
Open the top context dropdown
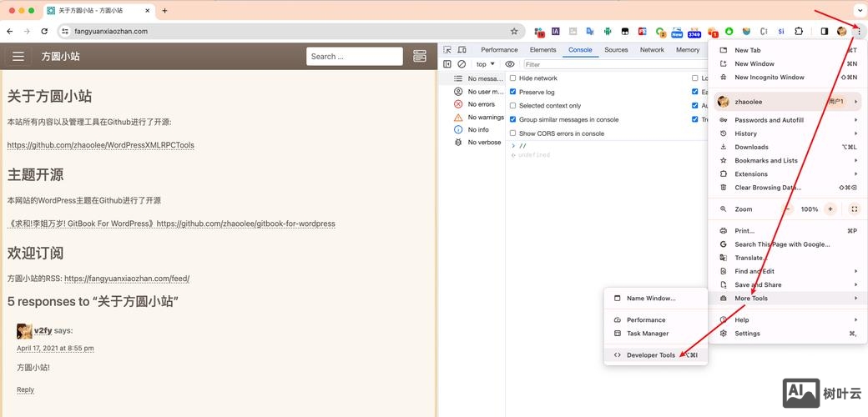[x=485, y=64]
